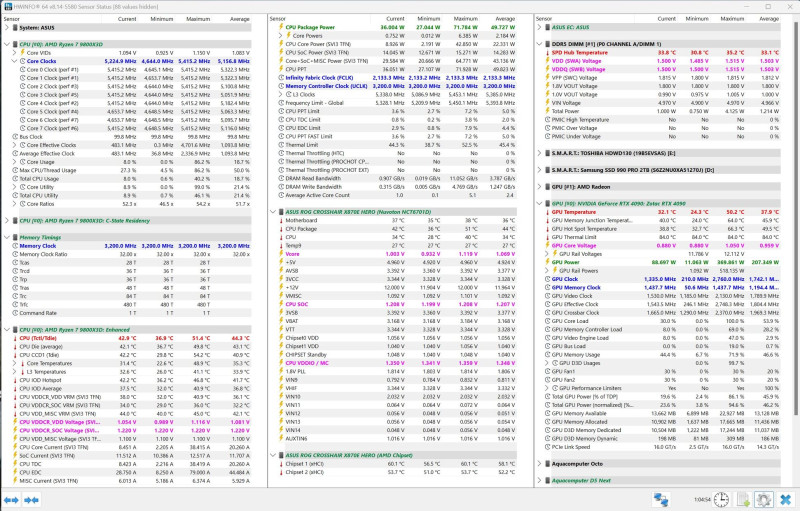This screenshot has width=800, height=511.
Task: Start logging with the log file icon
Action: pos(743,500)
